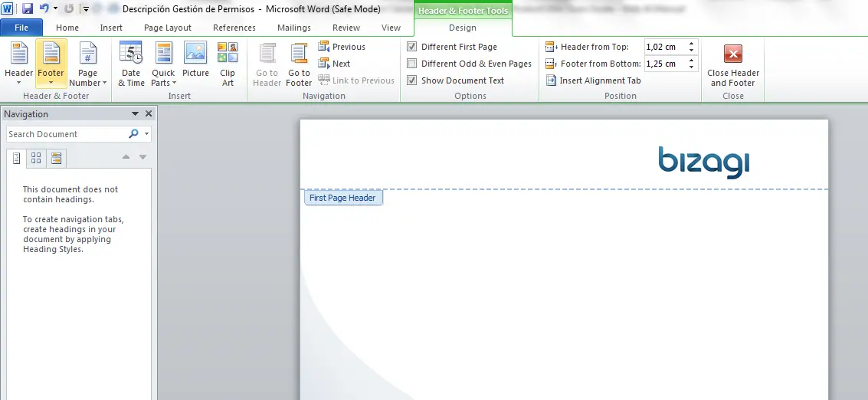This screenshot has width=868, height=400.
Task: Insert Date & Time
Action: click(131, 64)
